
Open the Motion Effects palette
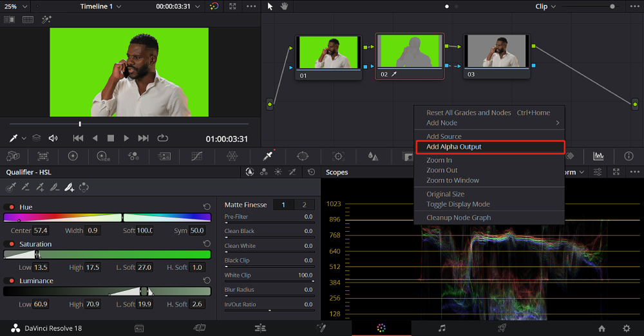(164, 156)
